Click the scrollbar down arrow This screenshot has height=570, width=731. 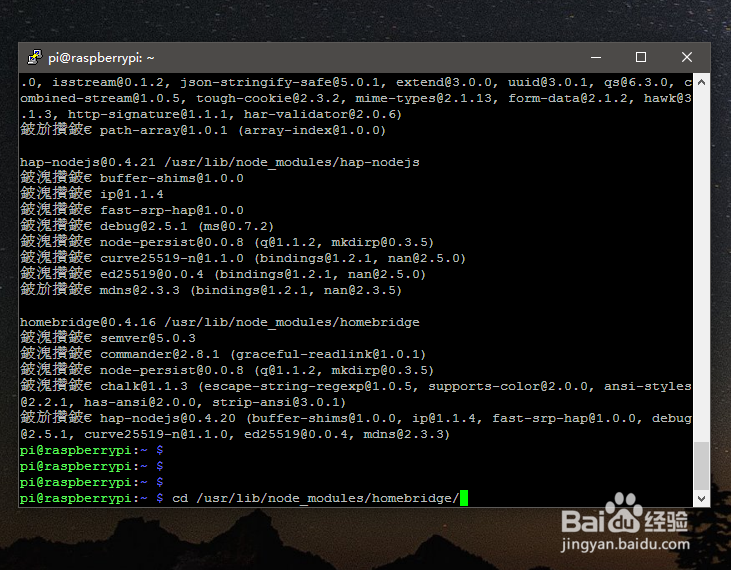click(701, 499)
